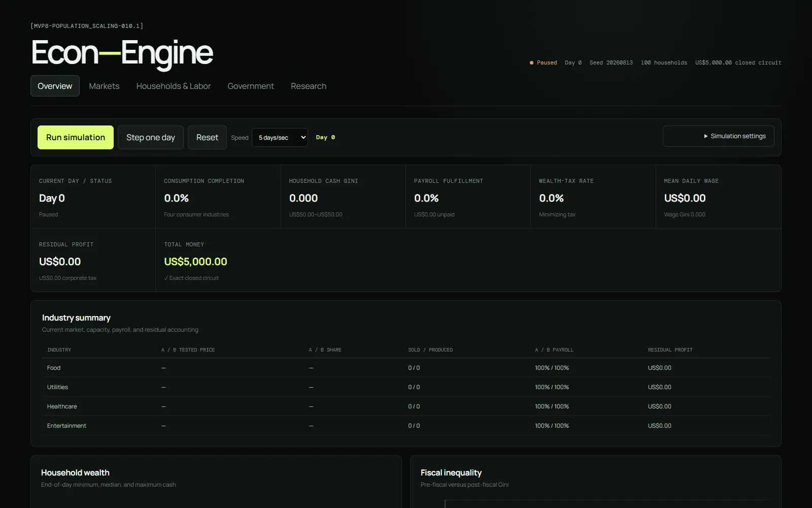The image size is (812, 508).
Task: Click 'A / B SHARE' column header
Action: coord(325,350)
